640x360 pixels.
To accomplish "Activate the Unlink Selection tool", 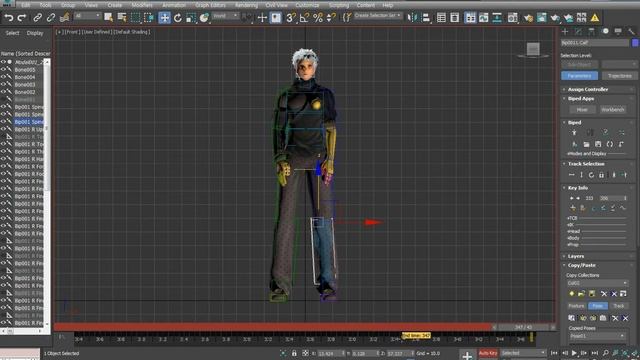I will pyautogui.click(x=51, y=18).
